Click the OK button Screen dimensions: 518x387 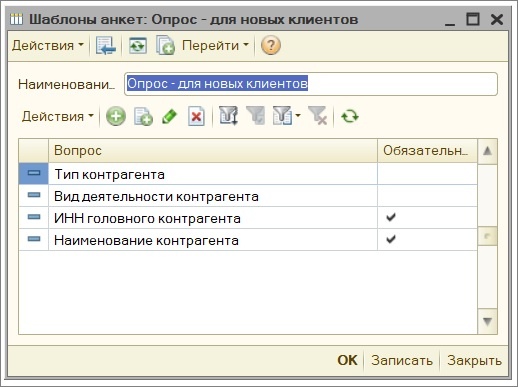coord(347,360)
